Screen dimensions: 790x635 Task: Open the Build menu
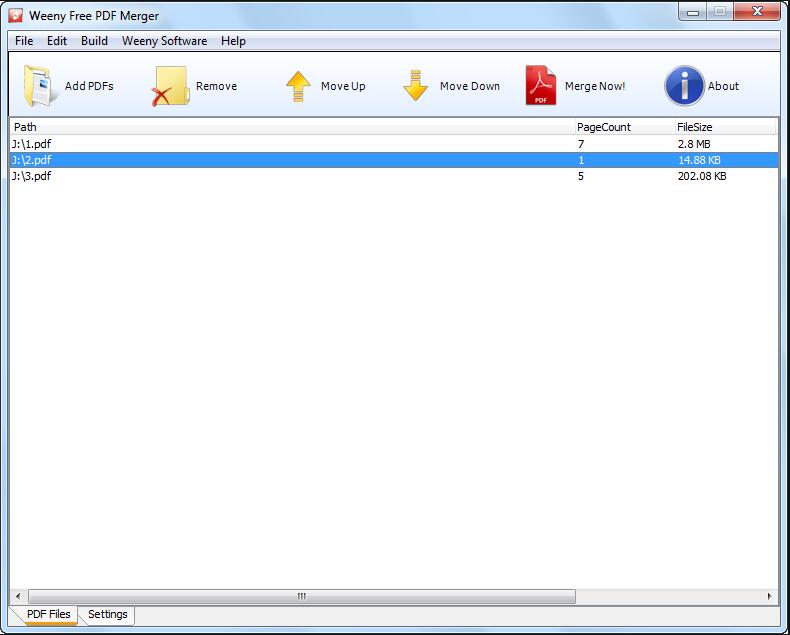tap(95, 41)
